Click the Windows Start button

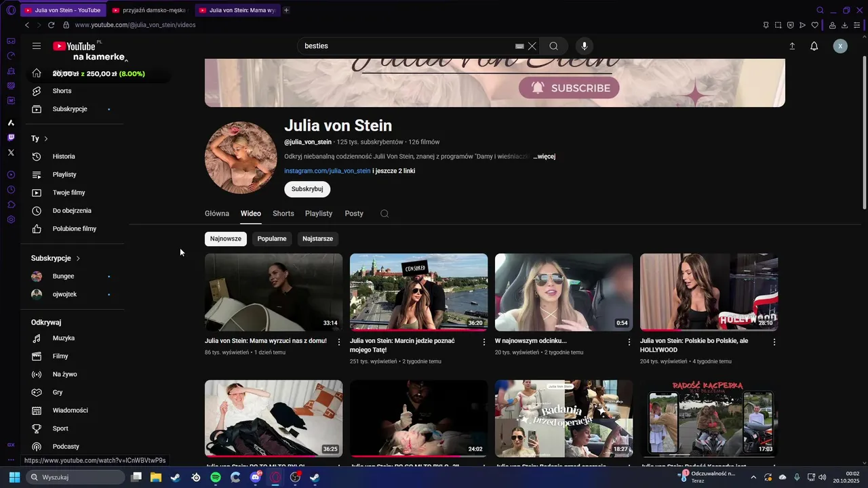click(14, 477)
